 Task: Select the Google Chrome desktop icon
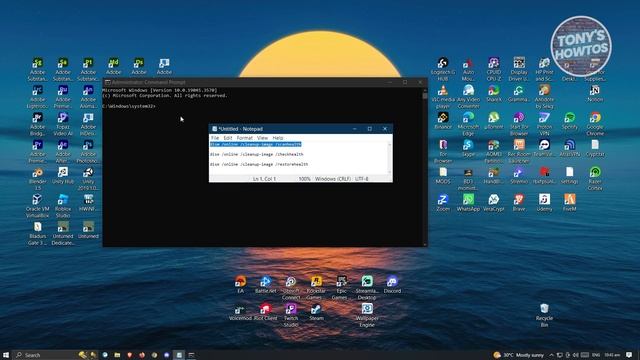point(595,124)
